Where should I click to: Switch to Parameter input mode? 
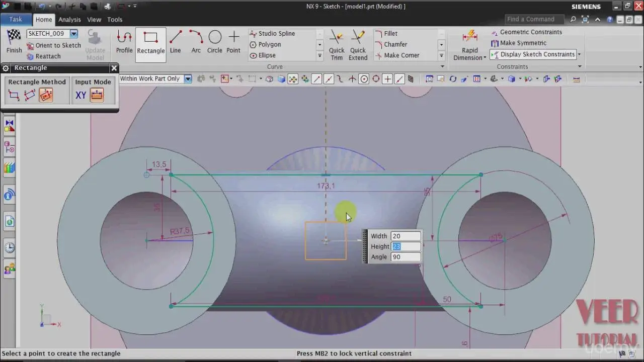97,95
